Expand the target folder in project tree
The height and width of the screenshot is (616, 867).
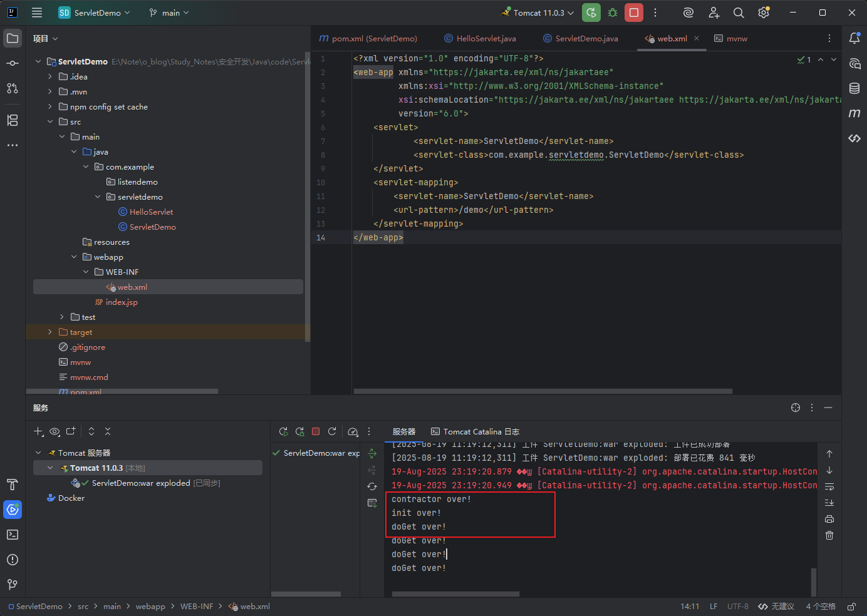pos(50,332)
